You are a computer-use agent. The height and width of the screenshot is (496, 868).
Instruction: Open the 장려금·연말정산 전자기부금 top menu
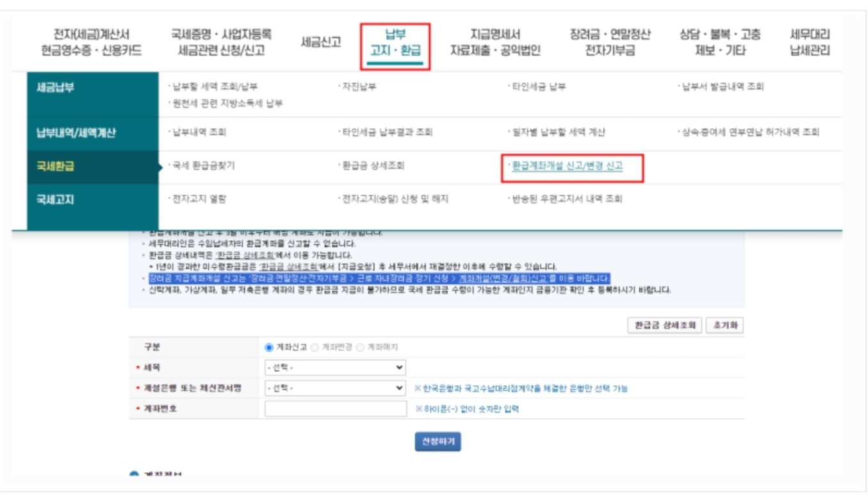pyautogui.click(x=610, y=42)
